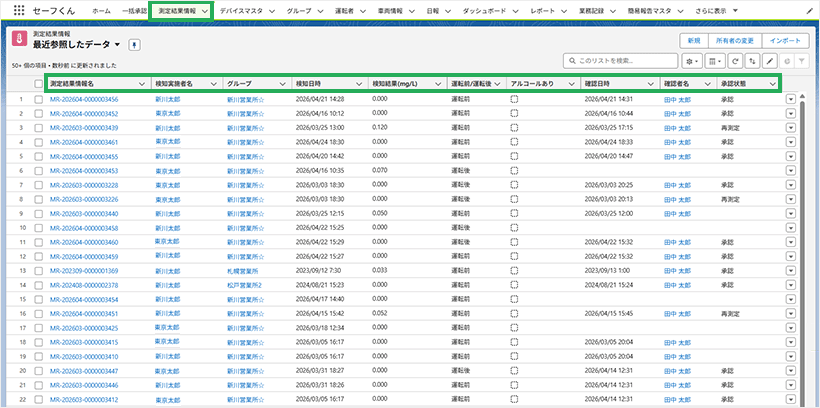Open the 運転者 tab
Screen dimensions: 820x408
(x=346, y=10)
